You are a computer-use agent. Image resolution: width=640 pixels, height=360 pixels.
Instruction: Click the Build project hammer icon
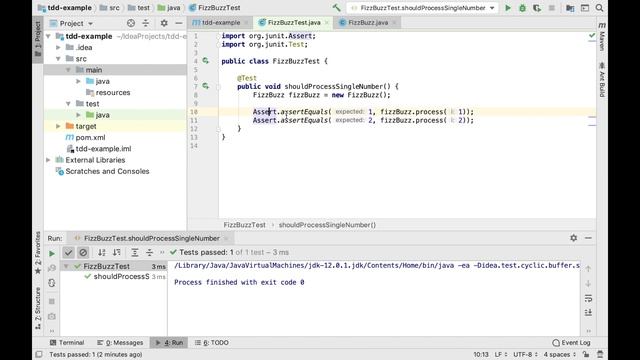[336, 8]
